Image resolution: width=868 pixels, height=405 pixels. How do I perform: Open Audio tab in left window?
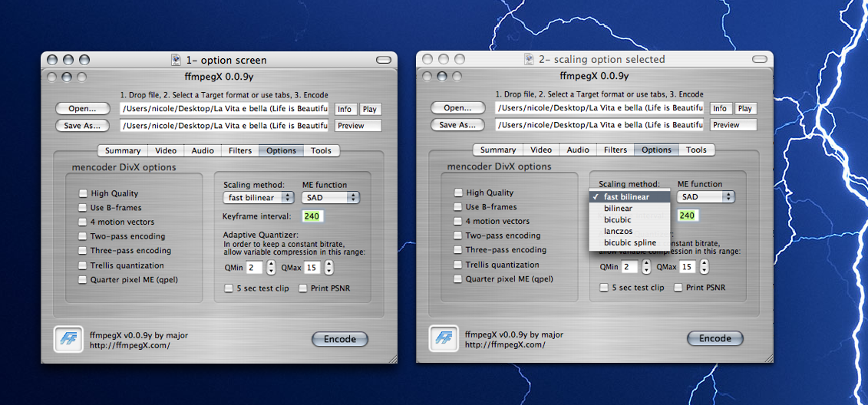tap(203, 150)
